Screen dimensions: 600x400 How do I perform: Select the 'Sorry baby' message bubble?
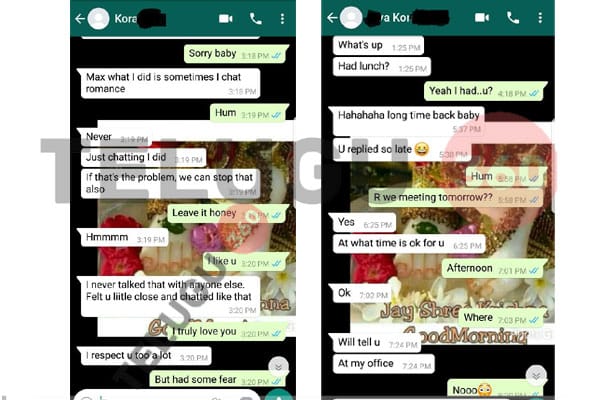pos(236,54)
